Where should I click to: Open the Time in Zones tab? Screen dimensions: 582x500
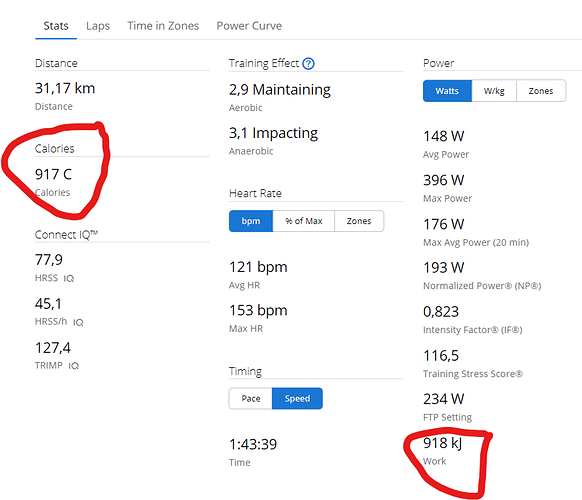[x=163, y=26]
